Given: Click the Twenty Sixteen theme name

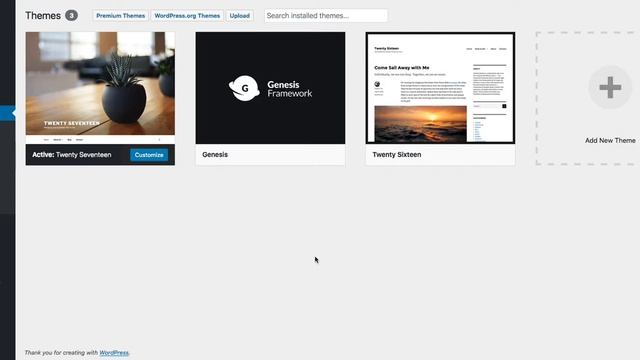Looking at the screenshot, I should (x=397, y=155).
